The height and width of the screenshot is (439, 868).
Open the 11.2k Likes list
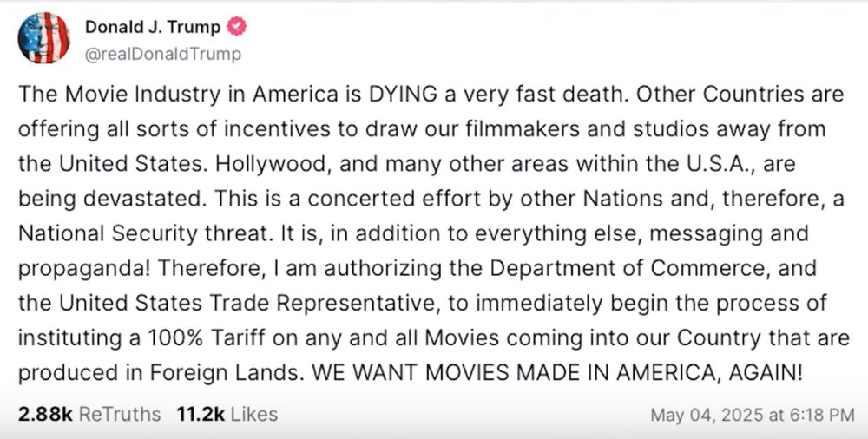click(x=227, y=415)
